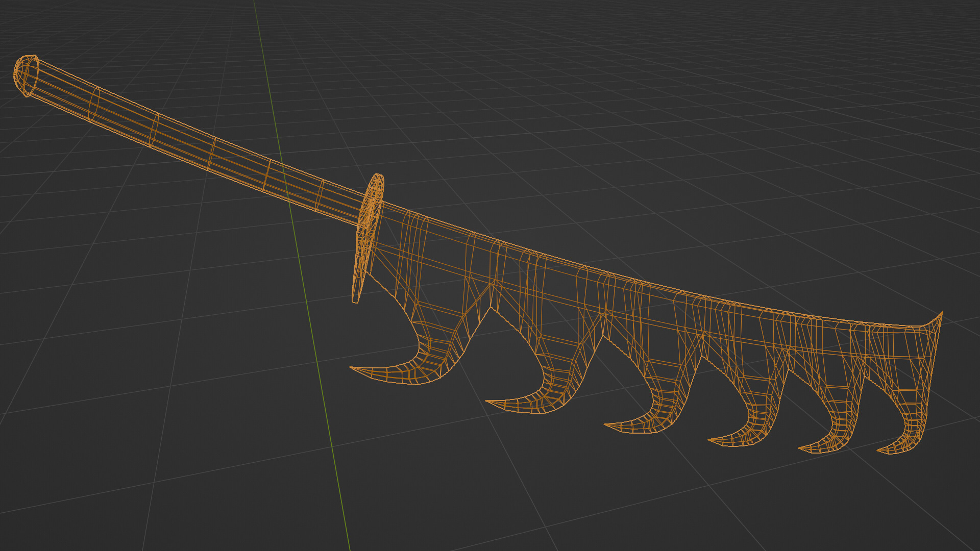Click the tip of the third hooked tooth
Viewport: 980px width, 551px height.
(606, 424)
